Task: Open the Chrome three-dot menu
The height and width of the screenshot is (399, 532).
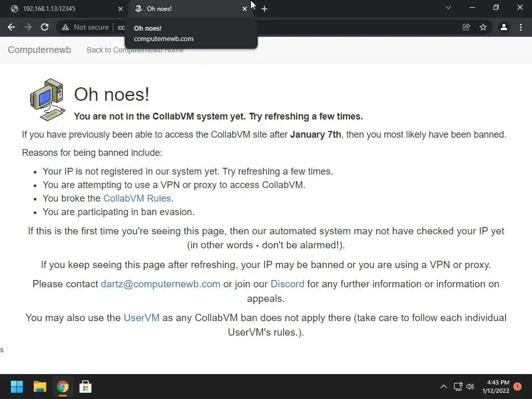Action: (521, 27)
